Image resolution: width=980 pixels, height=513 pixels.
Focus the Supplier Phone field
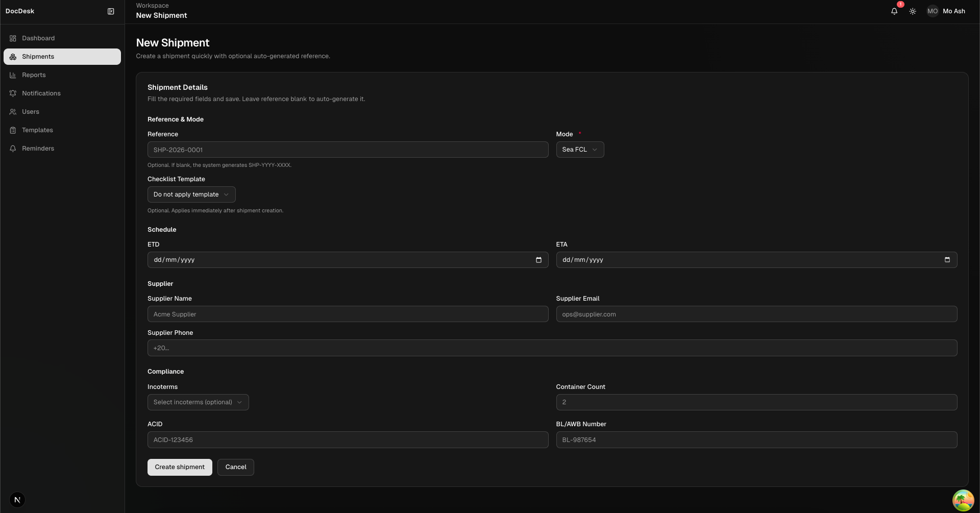(x=552, y=348)
